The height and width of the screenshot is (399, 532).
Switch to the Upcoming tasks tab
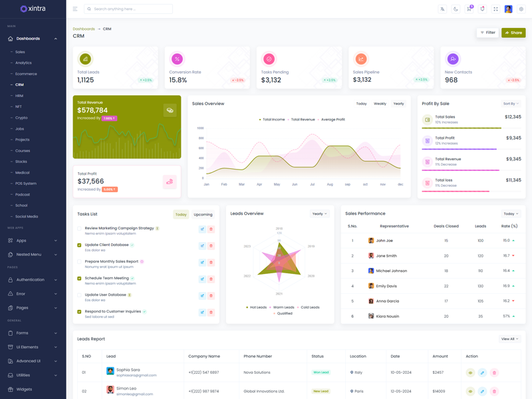pos(203,215)
